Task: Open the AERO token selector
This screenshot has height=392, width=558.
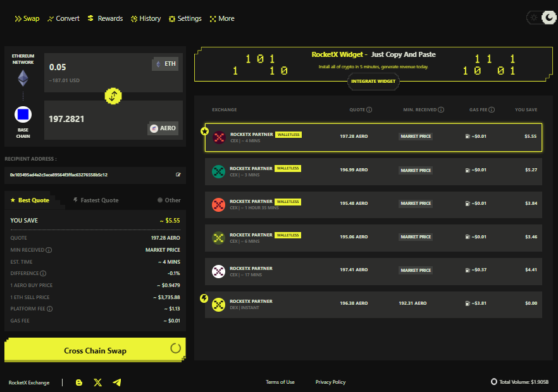Action: coord(163,128)
